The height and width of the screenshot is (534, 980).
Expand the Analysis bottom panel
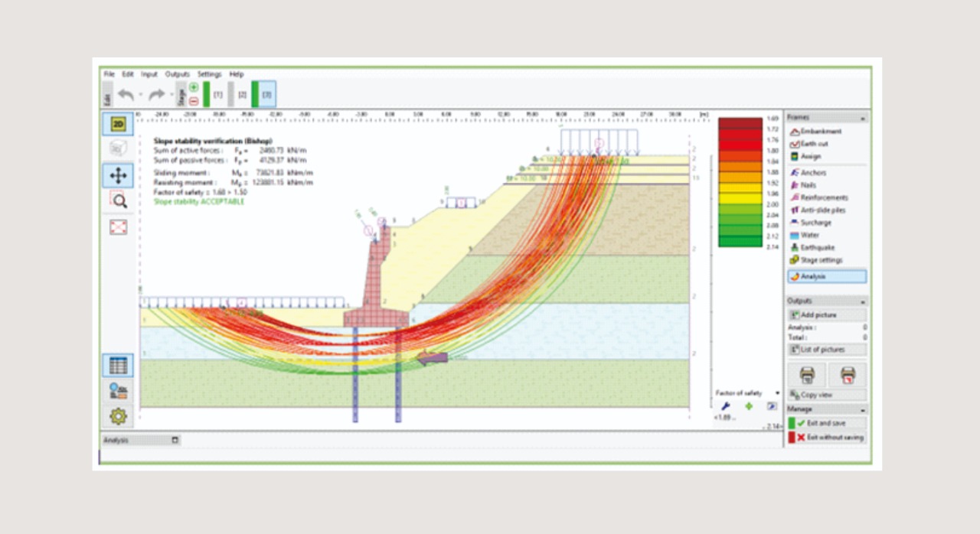coord(175,441)
